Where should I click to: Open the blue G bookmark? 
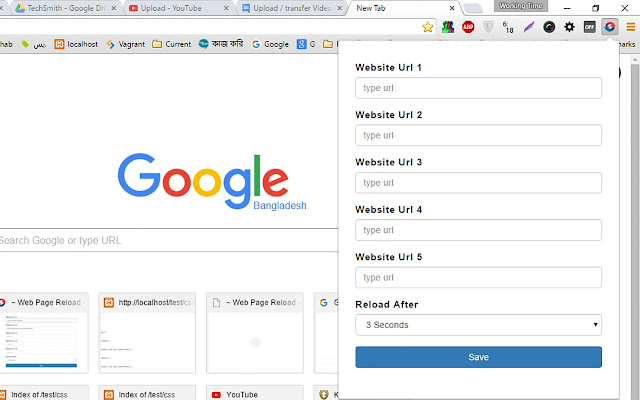coord(306,44)
